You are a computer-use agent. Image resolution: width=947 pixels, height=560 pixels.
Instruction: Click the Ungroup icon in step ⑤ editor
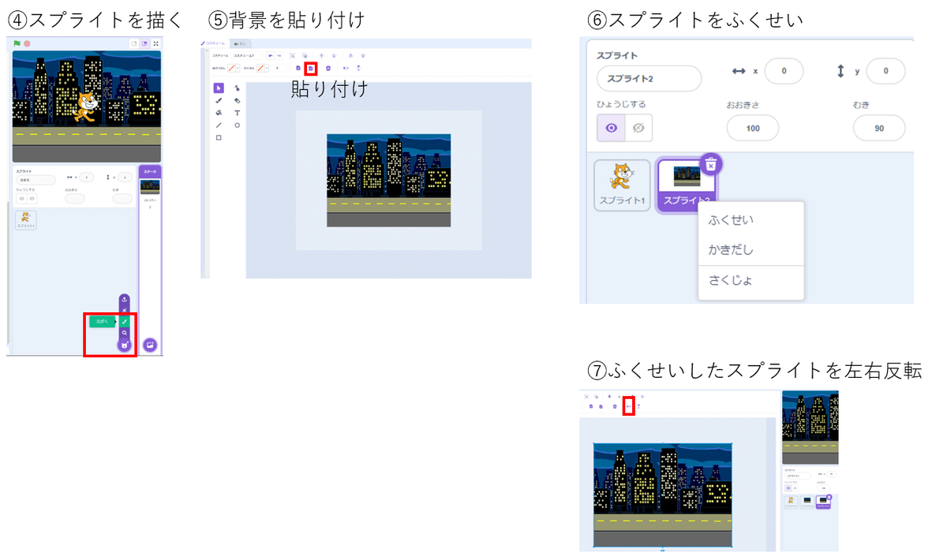coord(305,56)
